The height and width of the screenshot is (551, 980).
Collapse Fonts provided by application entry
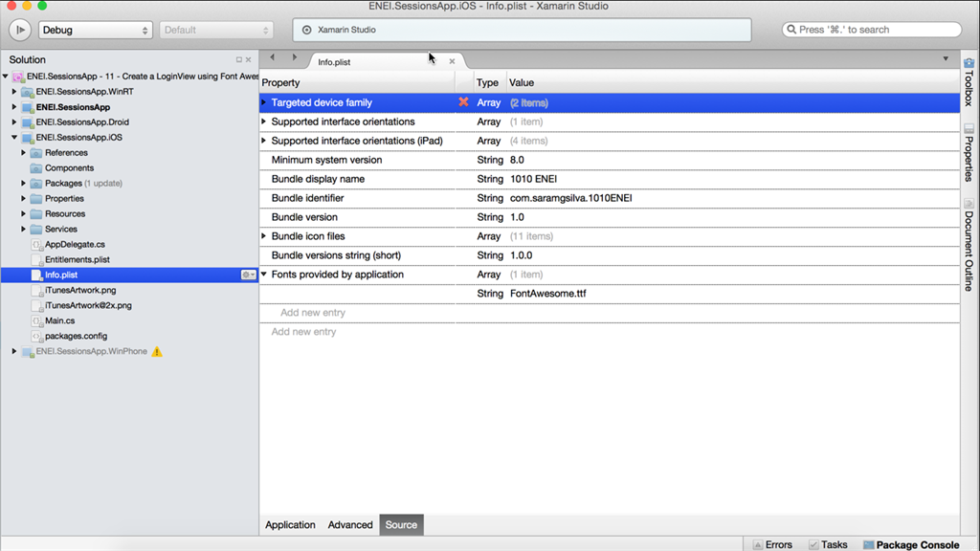(264, 275)
